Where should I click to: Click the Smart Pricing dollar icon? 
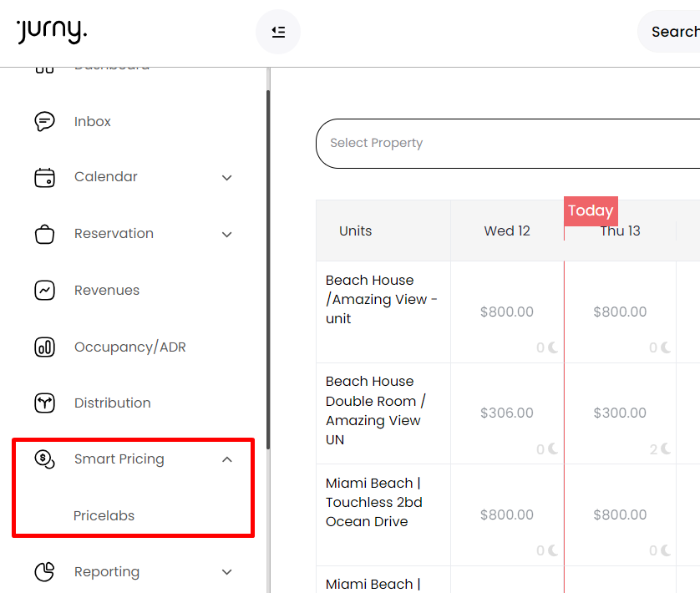(44, 459)
